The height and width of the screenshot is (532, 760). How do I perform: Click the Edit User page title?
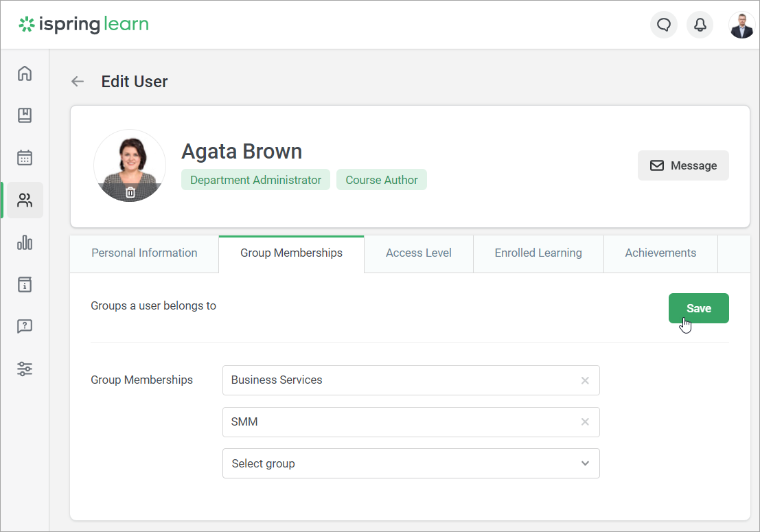click(x=135, y=82)
